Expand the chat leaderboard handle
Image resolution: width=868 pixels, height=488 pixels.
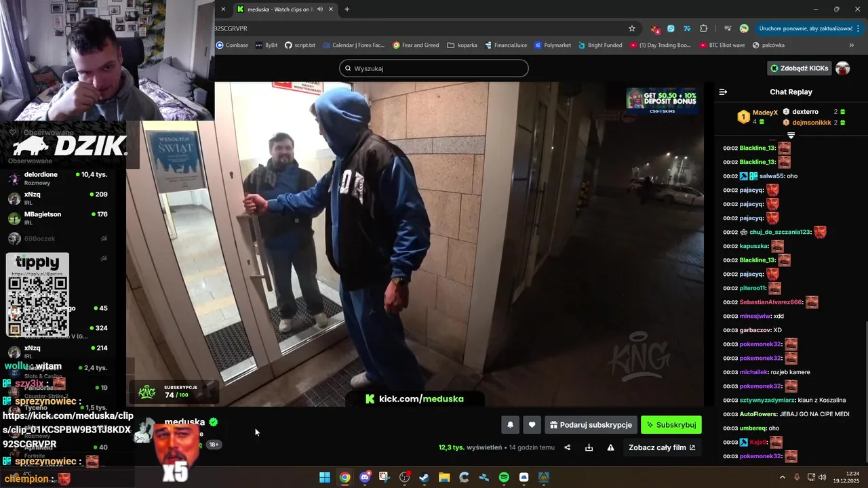point(791,135)
